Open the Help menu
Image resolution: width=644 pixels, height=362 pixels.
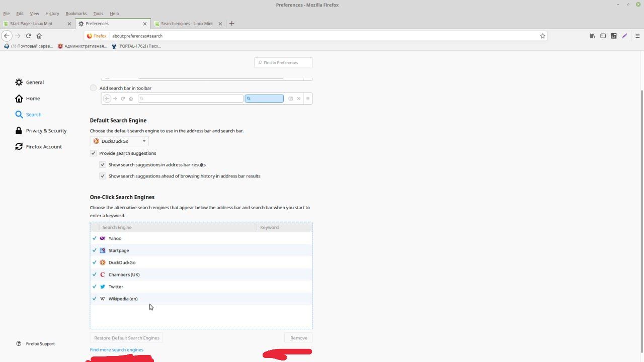tap(114, 14)
